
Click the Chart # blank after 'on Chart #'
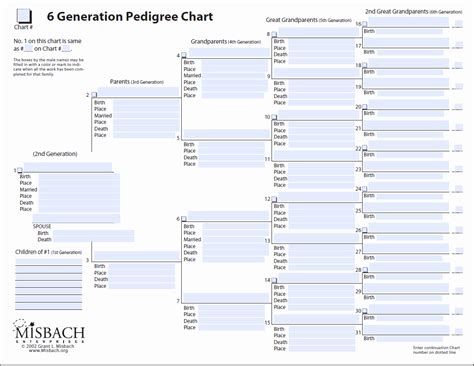66,49
